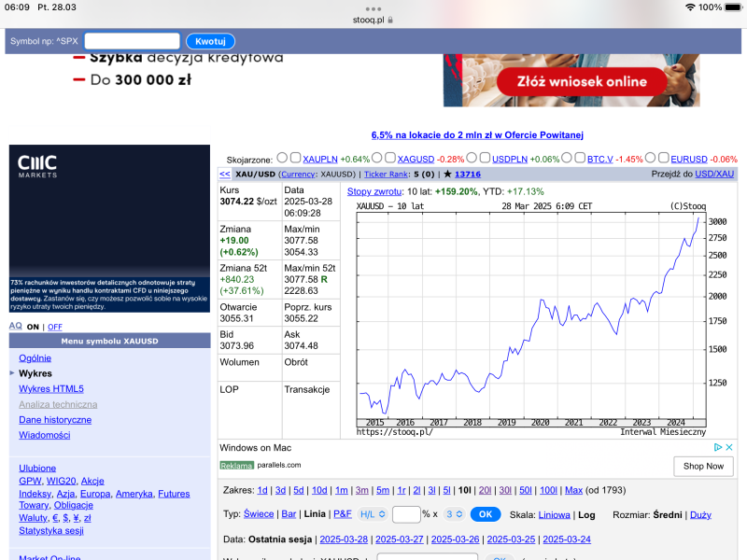This screenshot has width=747, height=560.
Task: Open Statystyka sesji link
Action: tap(51, 530)
